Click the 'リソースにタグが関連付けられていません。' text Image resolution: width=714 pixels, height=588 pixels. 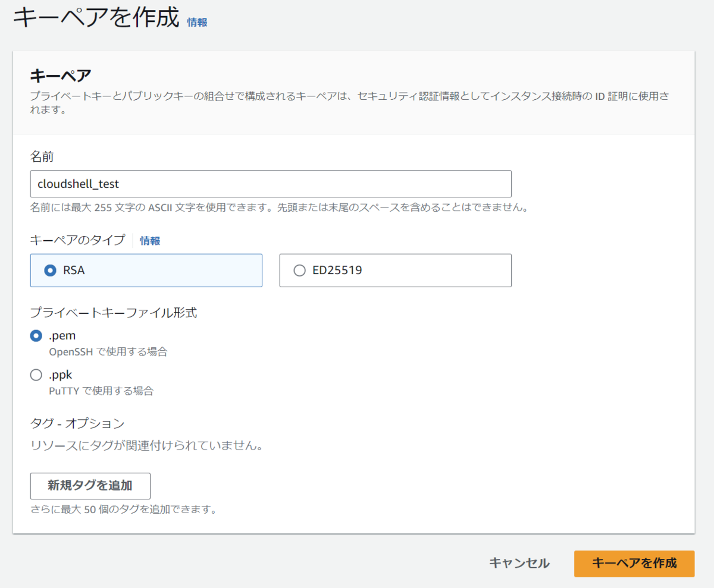[146, 445]
